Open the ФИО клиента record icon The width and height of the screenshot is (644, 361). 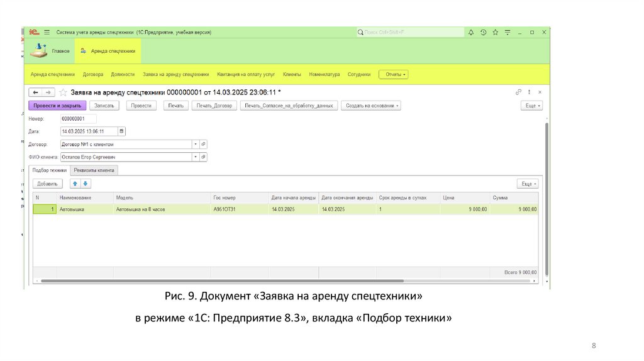[x=203, y=157]
